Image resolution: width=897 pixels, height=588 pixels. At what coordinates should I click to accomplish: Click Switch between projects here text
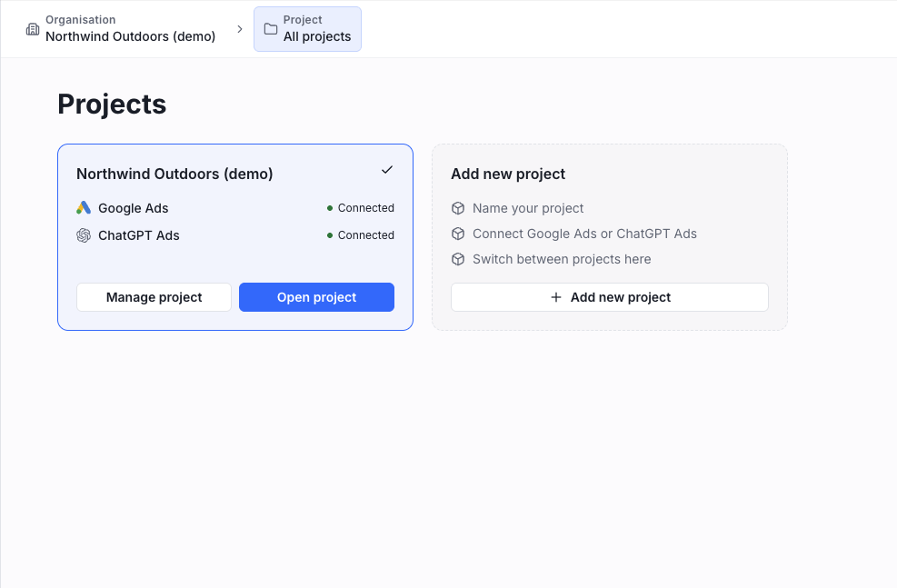coord(562,259)
